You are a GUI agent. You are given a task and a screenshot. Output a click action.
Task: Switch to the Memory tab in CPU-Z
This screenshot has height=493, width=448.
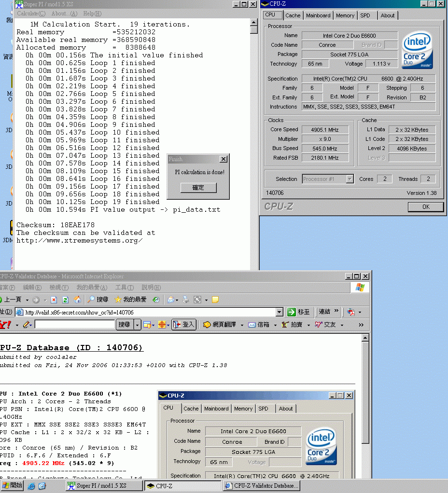click(345, 15)
